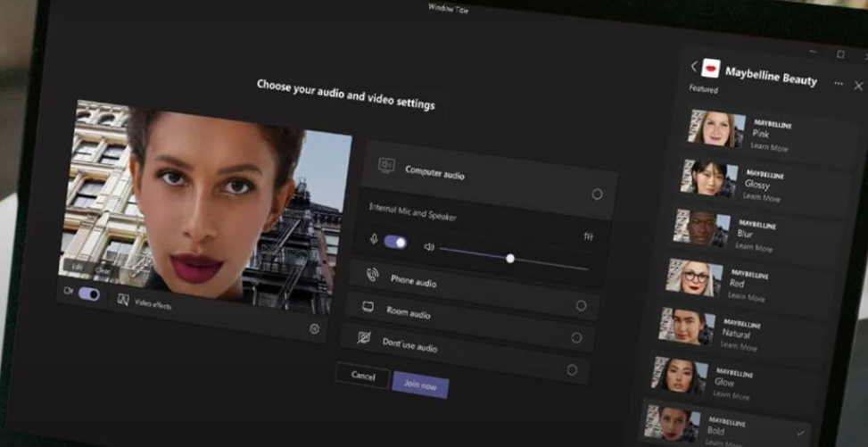Click the Computer audio label
The height and width of the screenshot is (447, 868).
(x=434, y=172)
